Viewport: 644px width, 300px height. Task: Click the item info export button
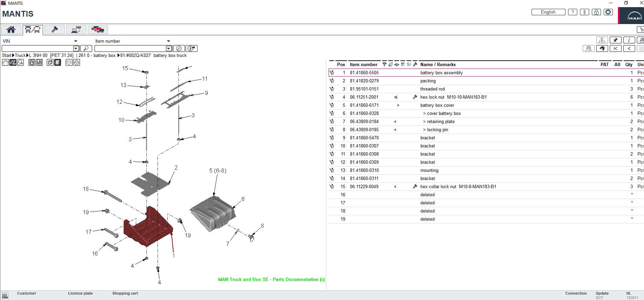(192, 48)
